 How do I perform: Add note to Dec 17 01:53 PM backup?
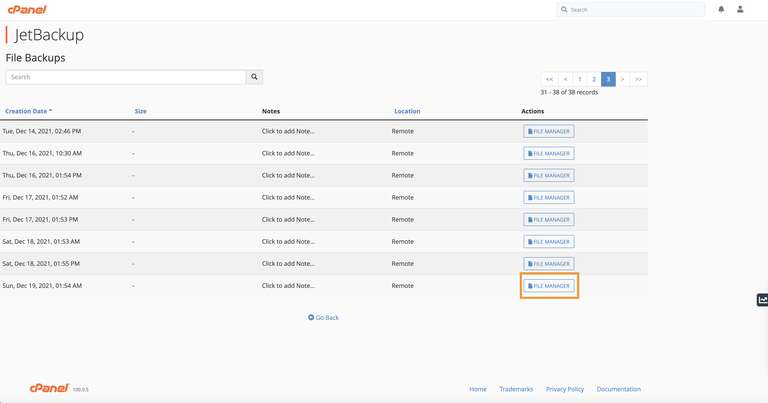[288, 219]
